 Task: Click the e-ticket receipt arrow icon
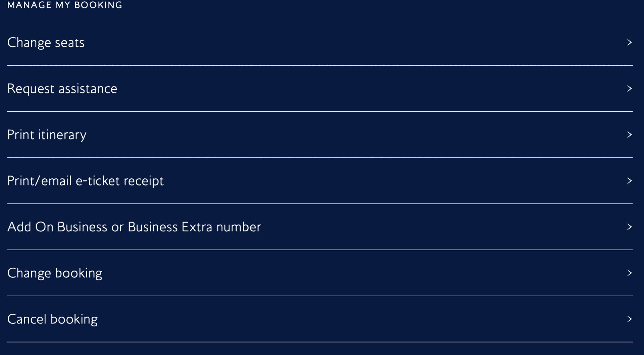[629, 181]
